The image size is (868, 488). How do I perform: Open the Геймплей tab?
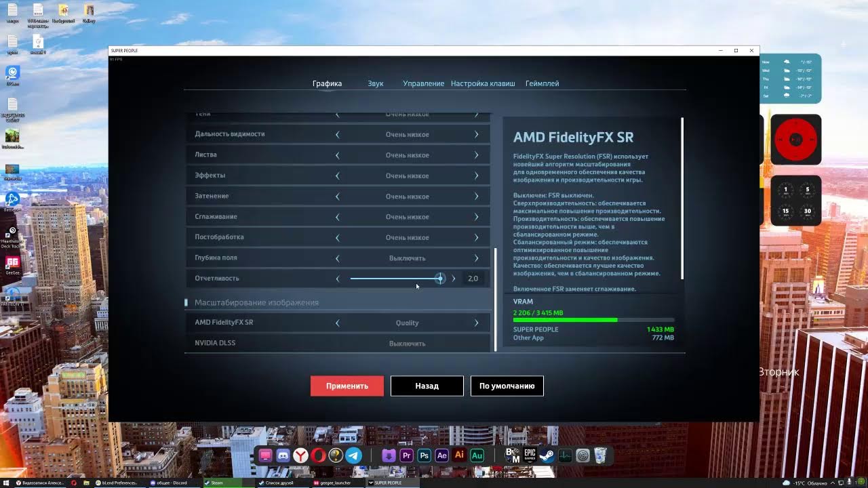(542, 83)
